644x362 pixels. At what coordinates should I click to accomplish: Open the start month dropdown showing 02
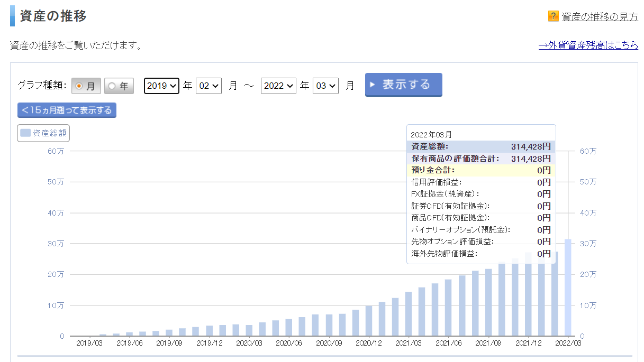208,86
